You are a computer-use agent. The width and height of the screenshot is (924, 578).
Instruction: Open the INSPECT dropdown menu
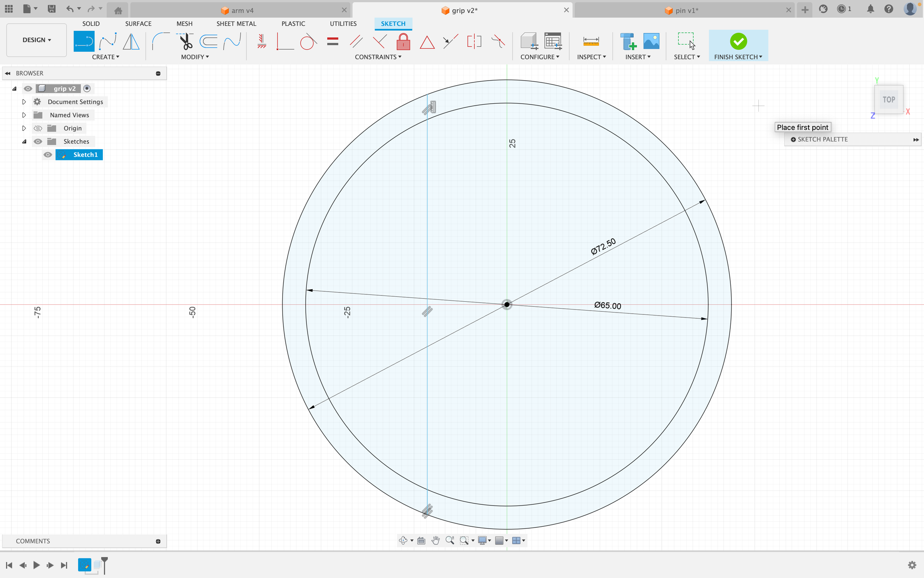pyautogui.click(x=591, y=57)
